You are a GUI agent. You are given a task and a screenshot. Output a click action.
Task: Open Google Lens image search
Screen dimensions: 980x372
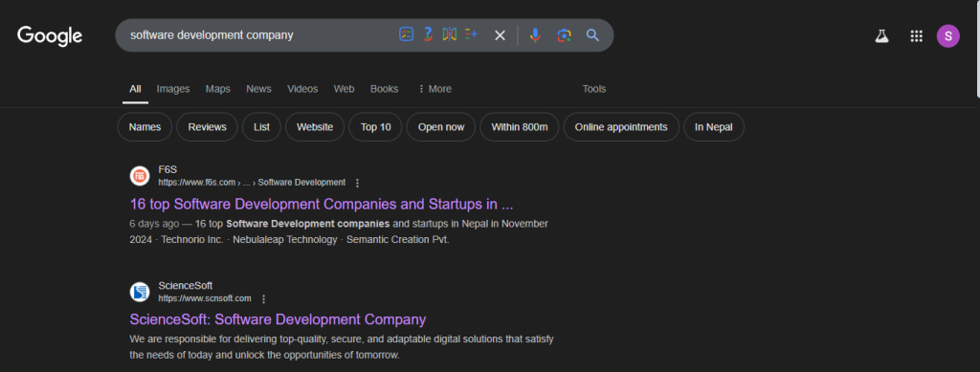coord(565,35)
